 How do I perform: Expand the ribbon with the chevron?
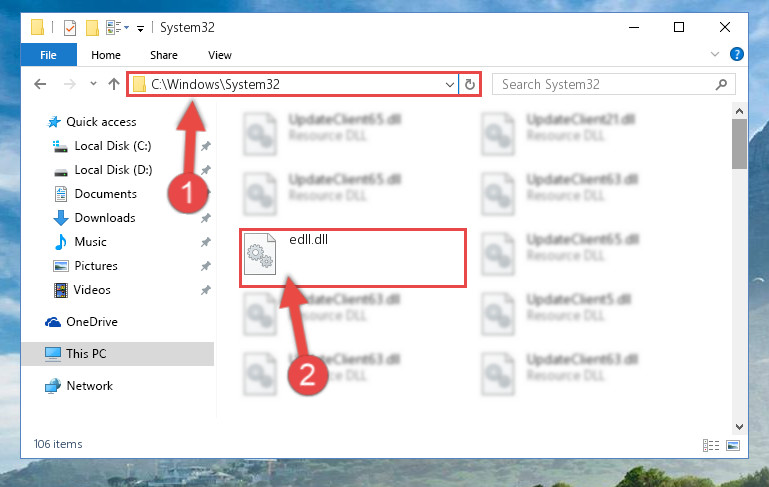tap(715, 54)
